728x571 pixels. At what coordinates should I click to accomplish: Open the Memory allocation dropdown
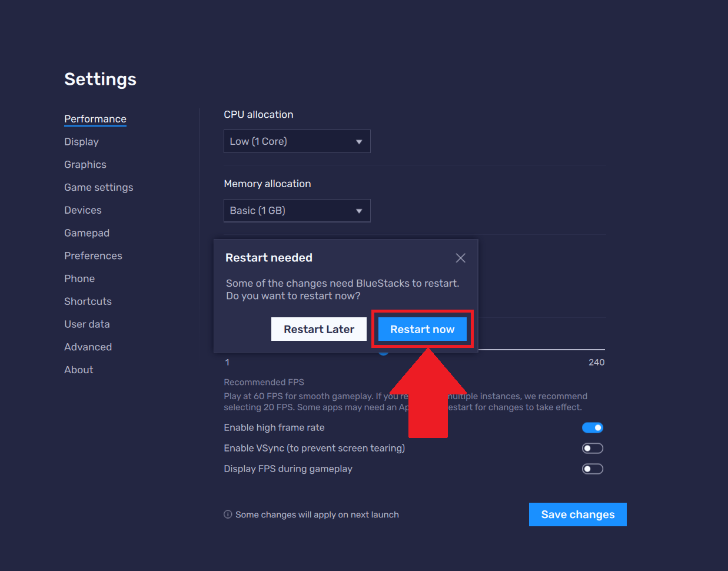297,211
